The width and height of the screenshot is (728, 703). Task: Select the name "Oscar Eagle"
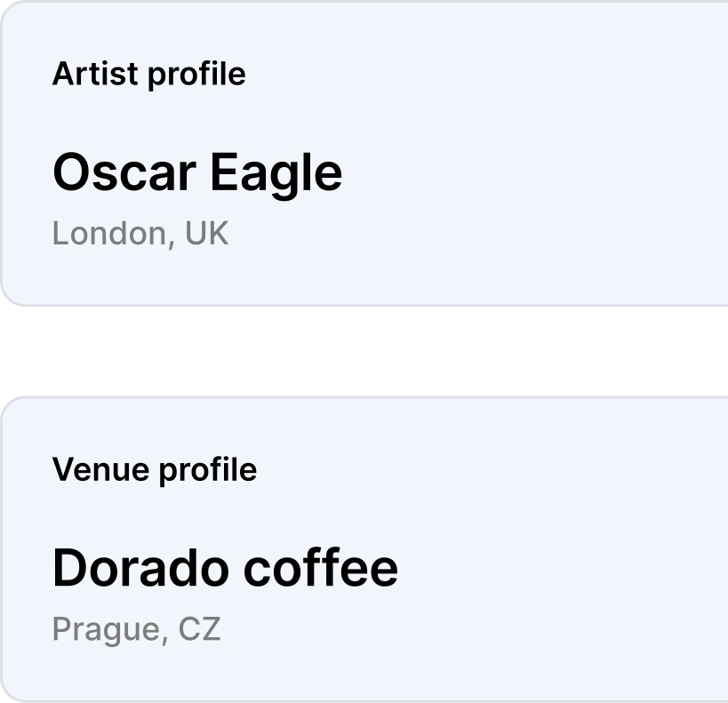197,172
